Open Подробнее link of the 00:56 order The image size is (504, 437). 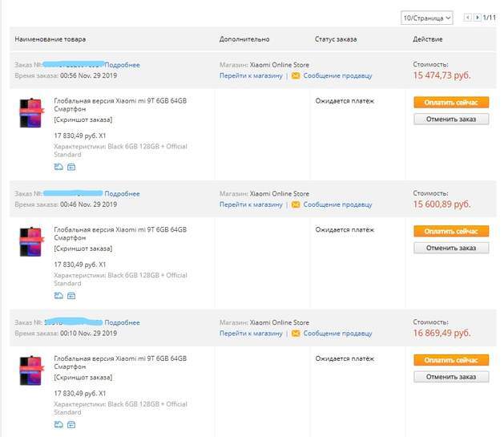pos(122,65)
